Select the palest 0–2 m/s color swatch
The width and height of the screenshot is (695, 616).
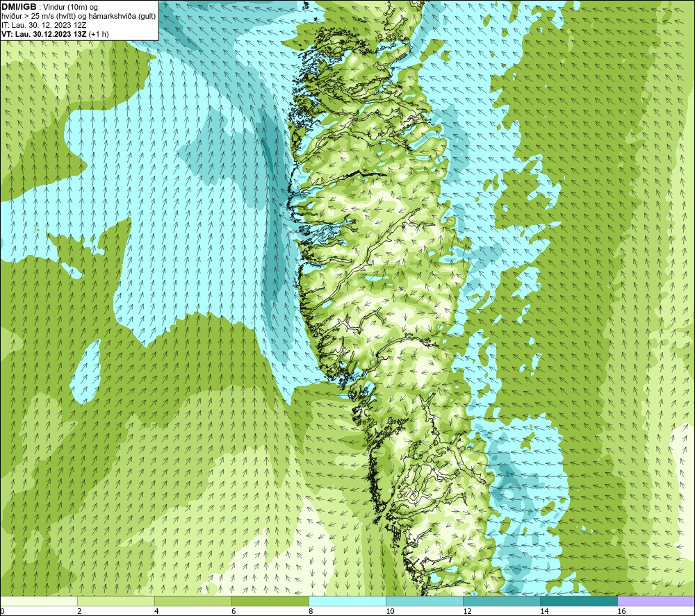[39, 601]
